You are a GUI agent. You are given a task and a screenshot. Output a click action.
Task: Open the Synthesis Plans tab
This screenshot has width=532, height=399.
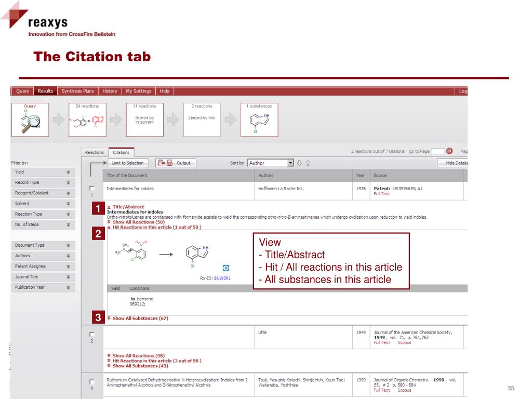pyautogui.click(x=78, y=91)
